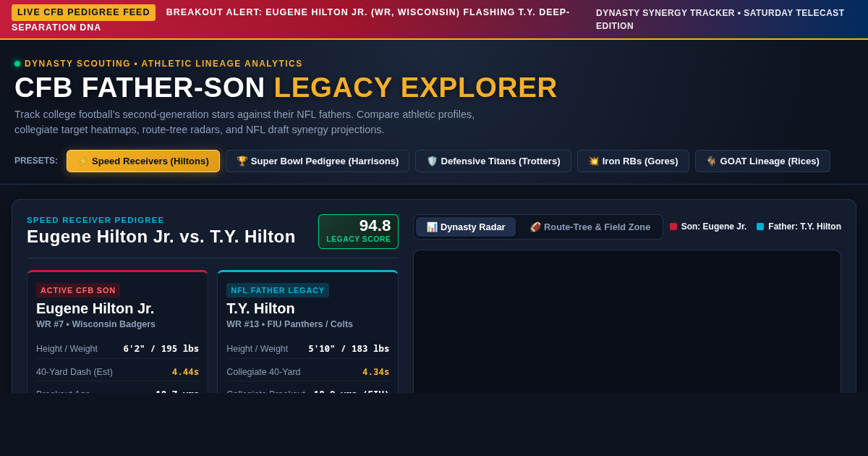Switch to the Dynasty Radar tab
The height and width of the screenshot is (456, 868).
tap(466, 227)
